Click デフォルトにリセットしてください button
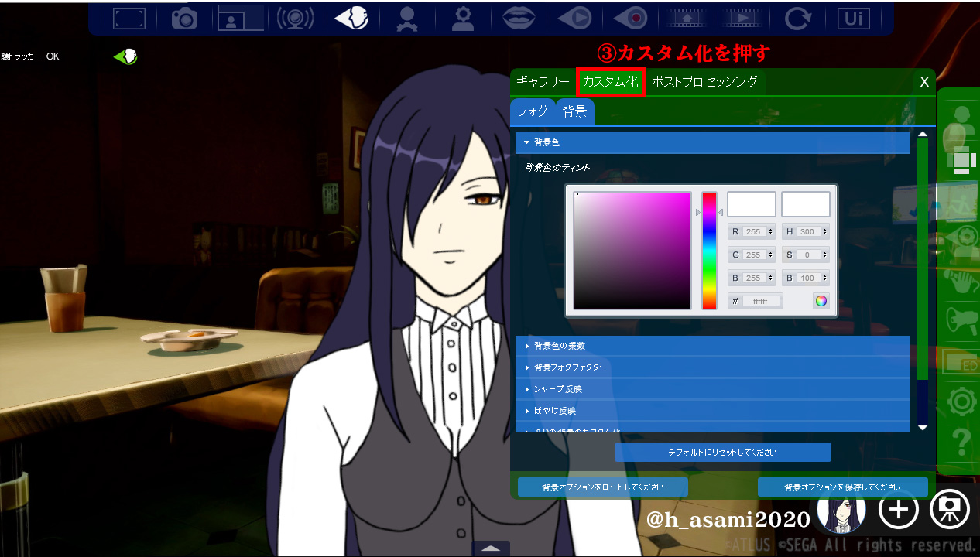 (723, 452)
